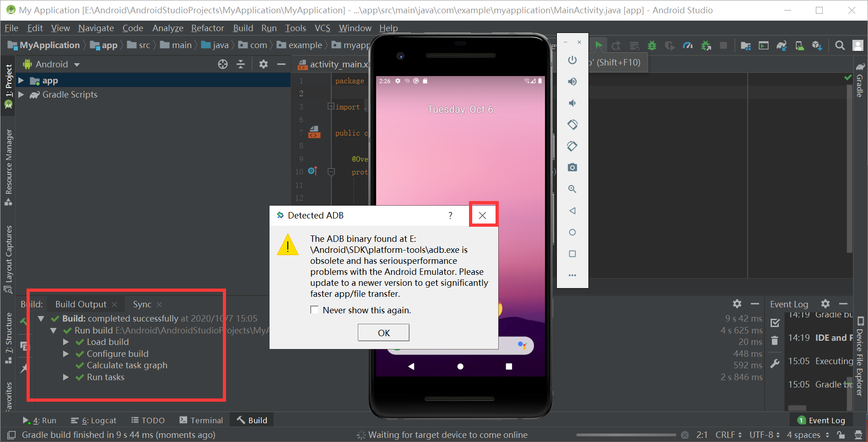Image resolution: width=868 pixels, height=442 pixels.
Task: Toggle read-only lock icon in status bar
Action: pyautogui.click(x=841, y=435)
